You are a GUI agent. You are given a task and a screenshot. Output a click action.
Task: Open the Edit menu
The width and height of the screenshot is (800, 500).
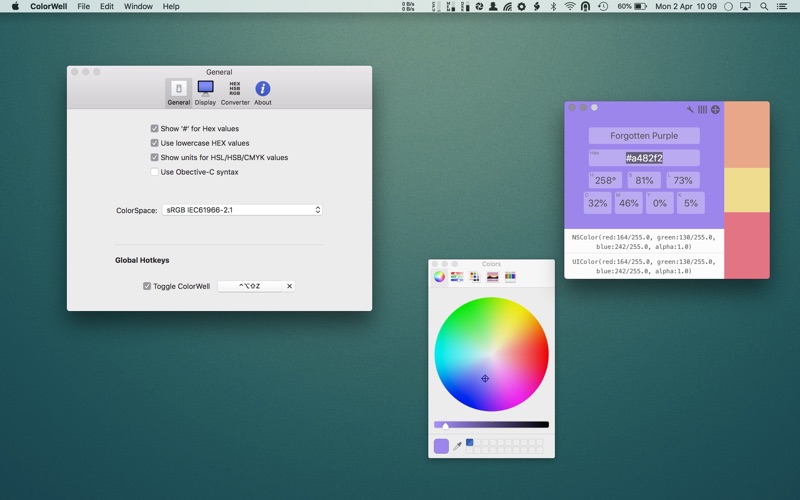tap(107, 6)
